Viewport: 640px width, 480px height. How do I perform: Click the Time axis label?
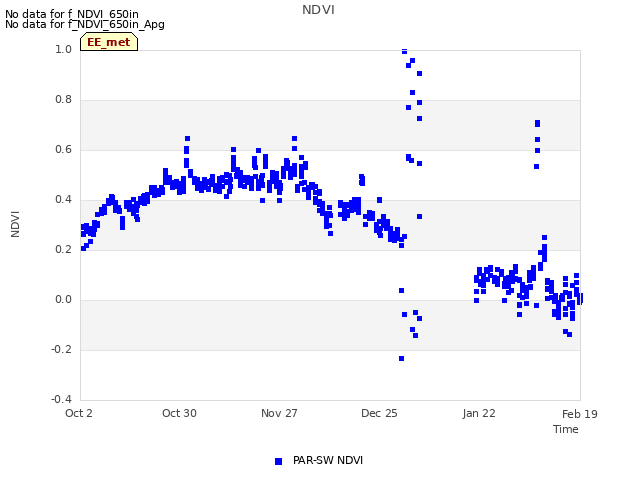pos(566,429)
